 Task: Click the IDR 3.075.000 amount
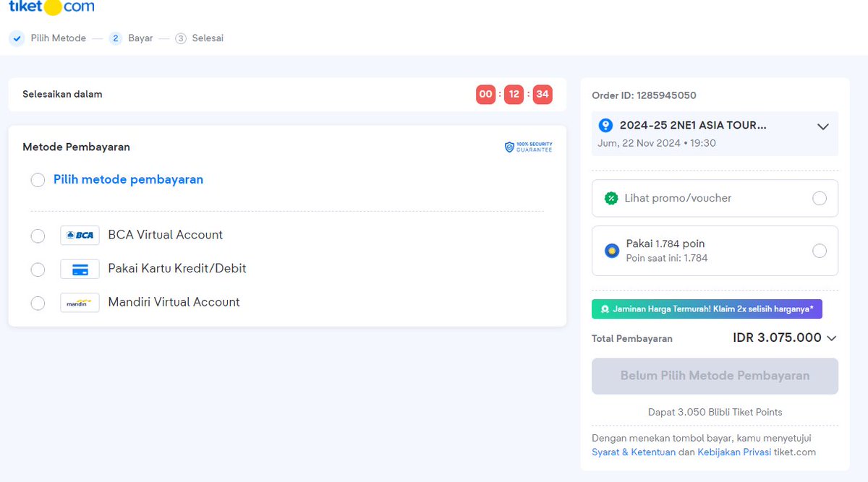(777, 337)
